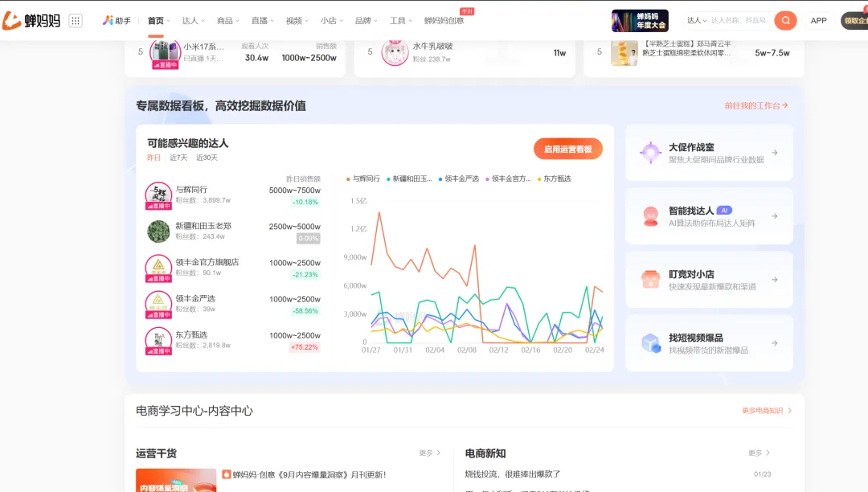Open 蝉妈妈创意 menu item

(x=444, y=20)
